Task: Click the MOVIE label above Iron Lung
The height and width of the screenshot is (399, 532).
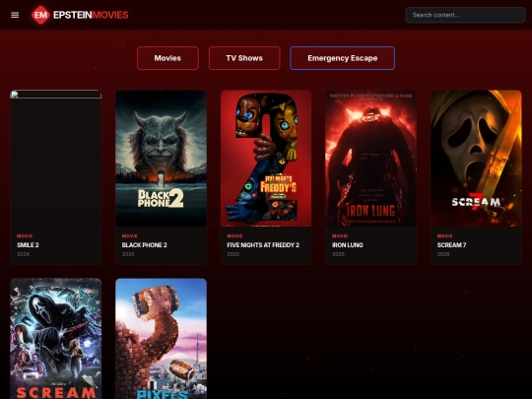Action: point(340,236)
